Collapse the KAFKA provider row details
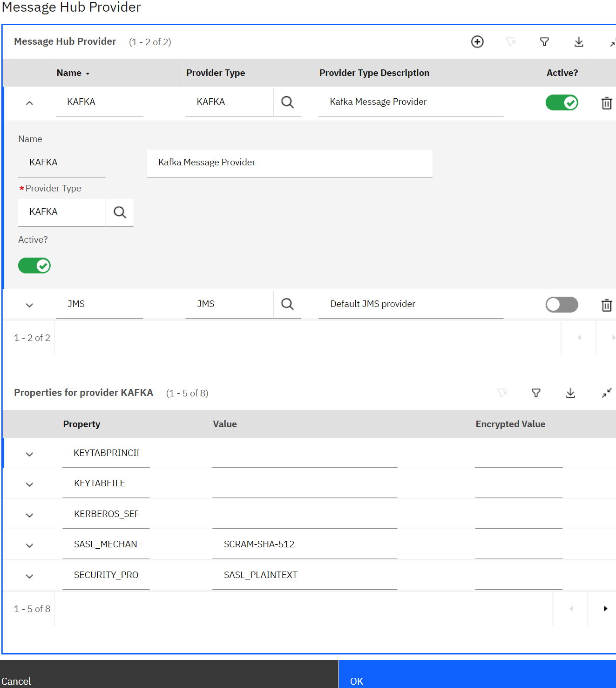Image resolution: width=616 pixels, height=688 pixels. click(x=29, y=103)
